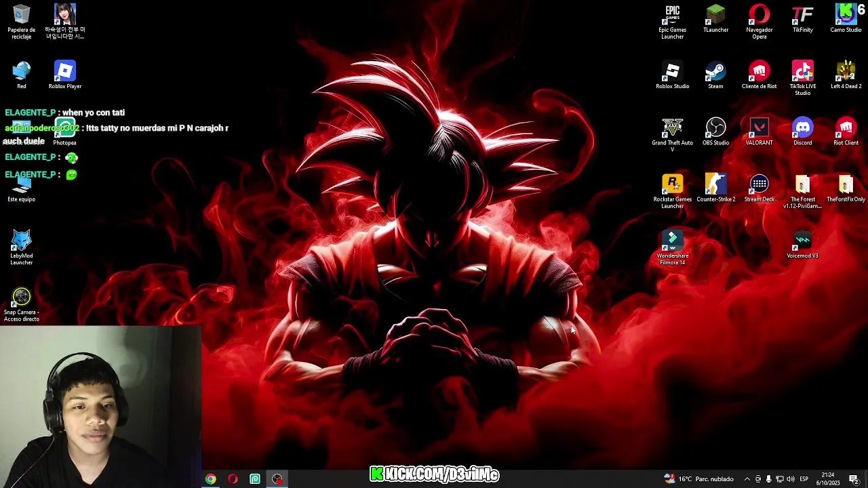Screen dimensions: 868x488
Task: Open Camo Studio desktop icon
Action: [x=846, y=18]
